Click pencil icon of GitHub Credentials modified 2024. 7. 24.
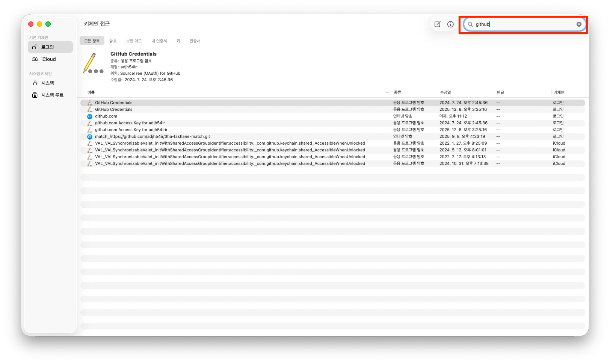Image resolution: width=610 pixels, height=364 pixels. [x=90, y=103]
